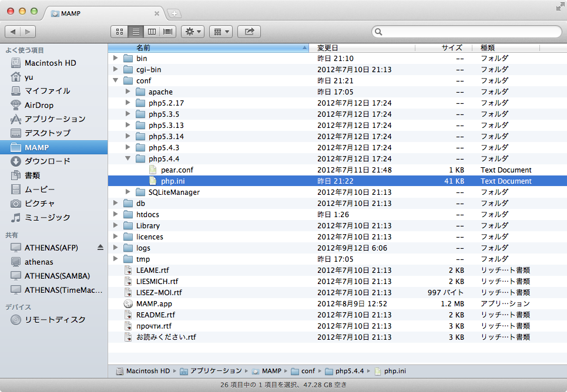
Task: Click php5.4.4 in the path bar
Action: [344, 371]
